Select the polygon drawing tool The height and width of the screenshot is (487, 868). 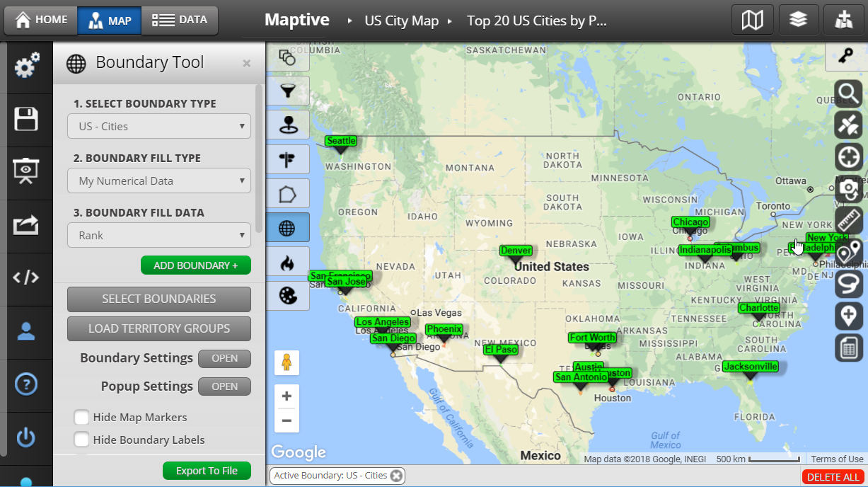pyautogui.click(x=288, y=193)
